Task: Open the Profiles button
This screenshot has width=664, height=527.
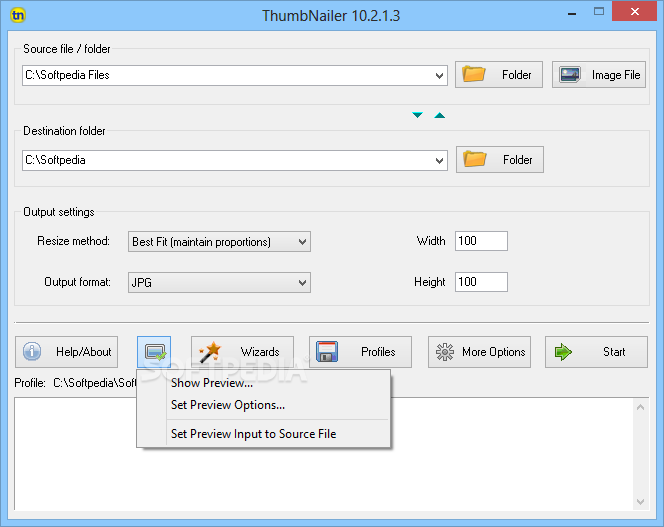Action: 360,352
